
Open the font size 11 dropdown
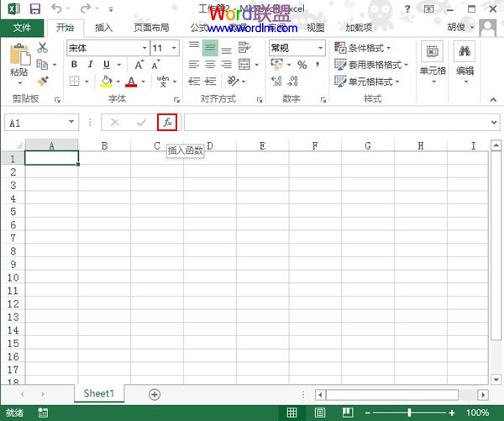pyautogui.click(x=174, y=48)
